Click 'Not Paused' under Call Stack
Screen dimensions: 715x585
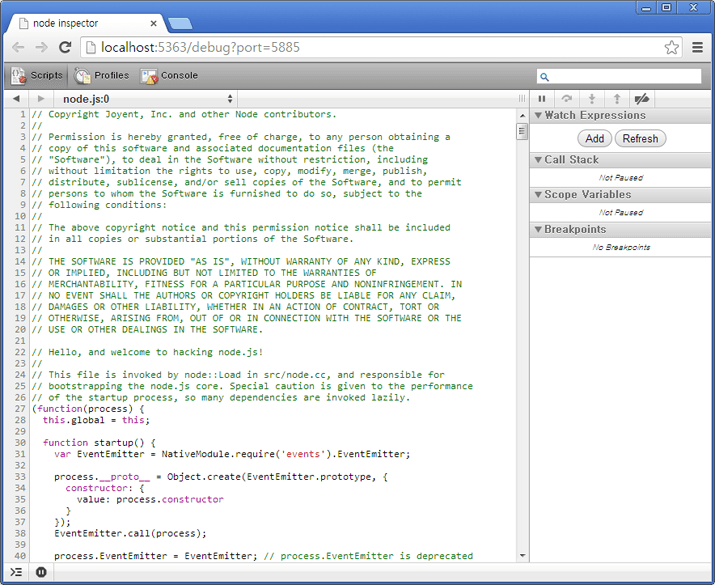tap(621, 178)
